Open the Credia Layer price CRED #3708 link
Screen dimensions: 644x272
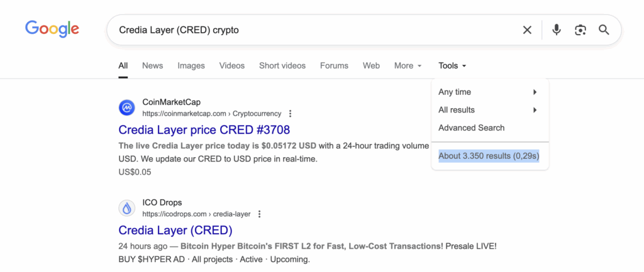pyautogui.click(x=204, y=130)
